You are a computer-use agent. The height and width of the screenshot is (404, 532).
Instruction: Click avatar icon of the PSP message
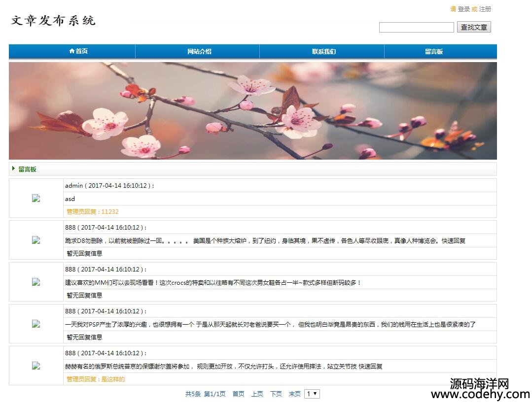[x=36, y=324]
